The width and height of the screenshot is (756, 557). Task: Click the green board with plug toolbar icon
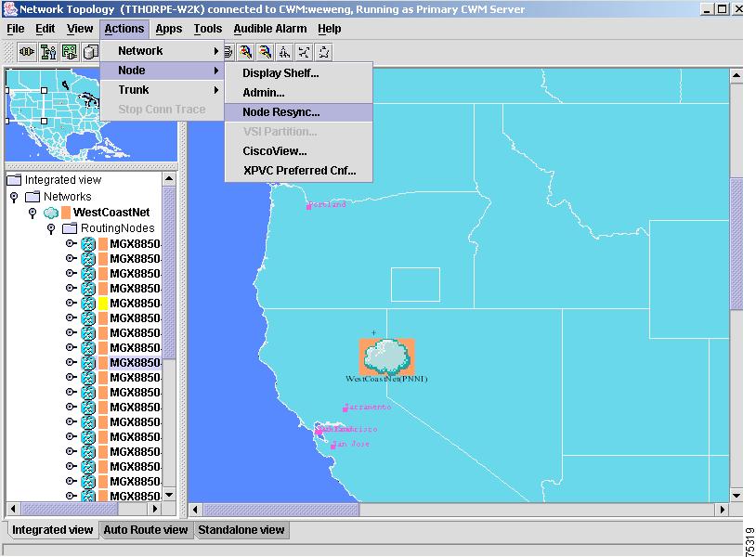pos(70,52)
